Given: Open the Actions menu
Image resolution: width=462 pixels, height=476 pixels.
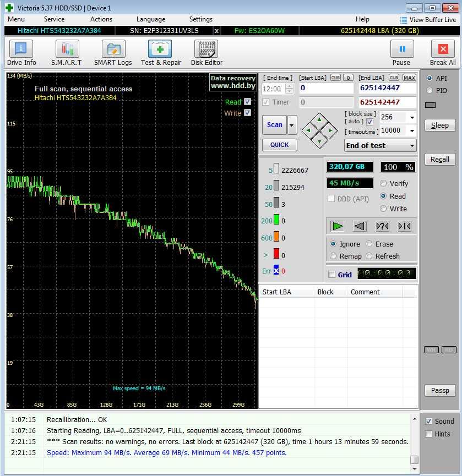Looking at the screenshot, I should [x=101, y=19].
